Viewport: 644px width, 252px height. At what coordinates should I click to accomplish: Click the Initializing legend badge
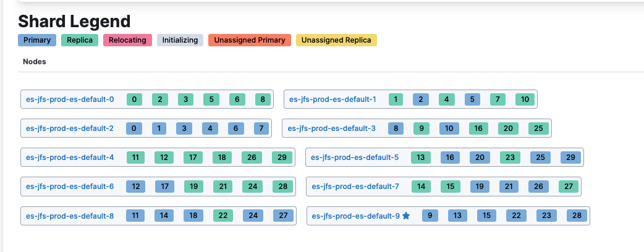(180, 40)
